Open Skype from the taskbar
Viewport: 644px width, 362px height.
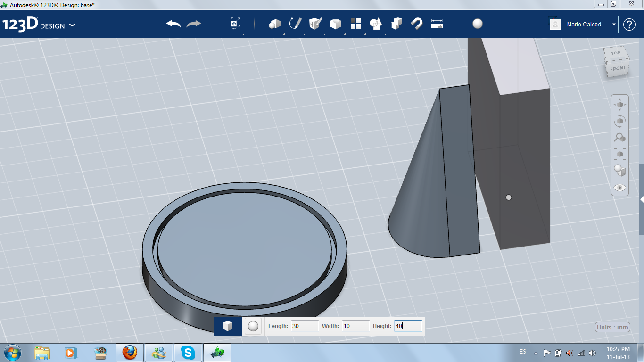click(x=188, y=353)
